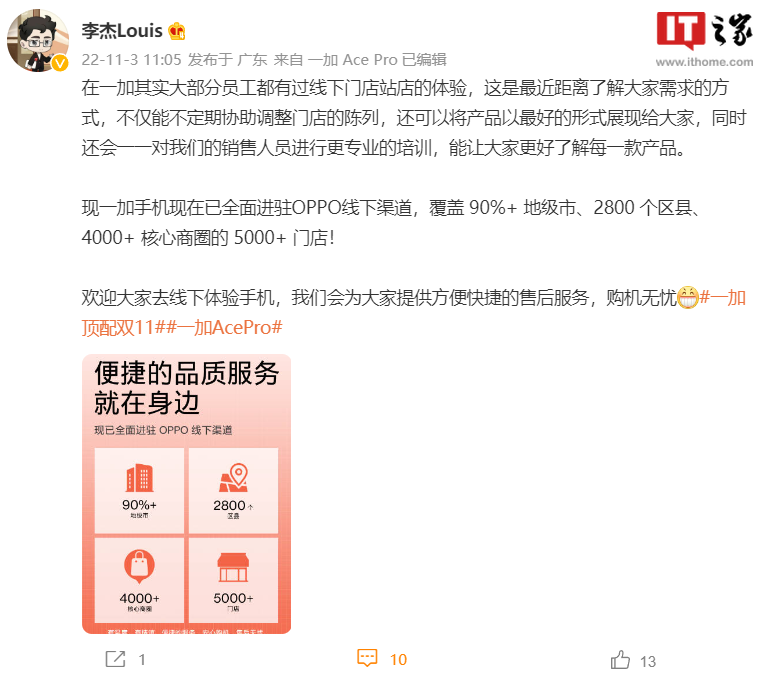Image resolution: width=765 pixels, height=679 pixels.
Task: Click the IT之家 logo
Action: tap(705, 31)
